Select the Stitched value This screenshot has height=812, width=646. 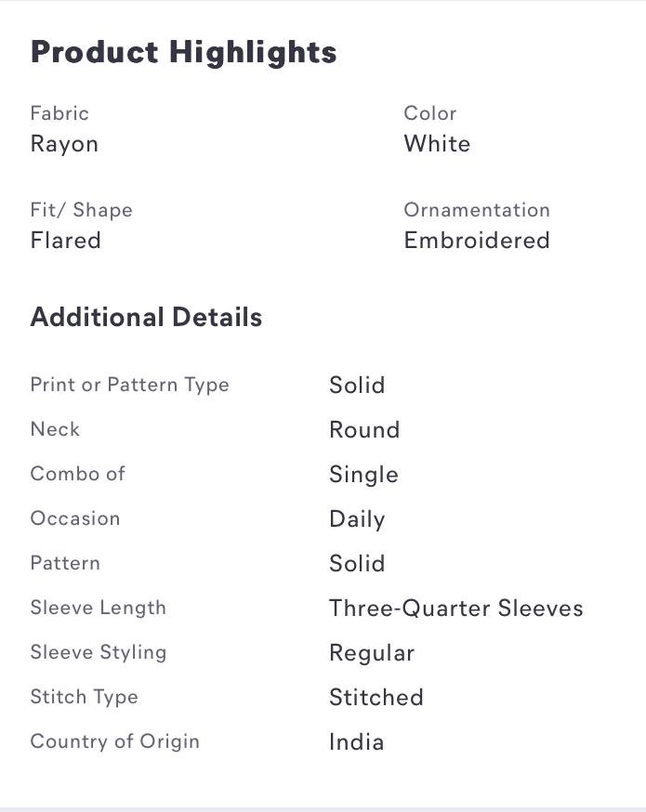click(x=376, y=698)
